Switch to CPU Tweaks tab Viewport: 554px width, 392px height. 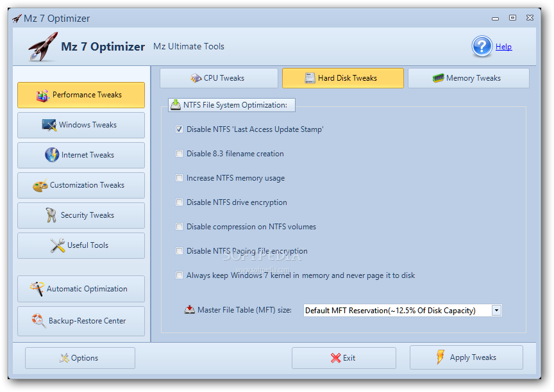(x=219, y=78)
